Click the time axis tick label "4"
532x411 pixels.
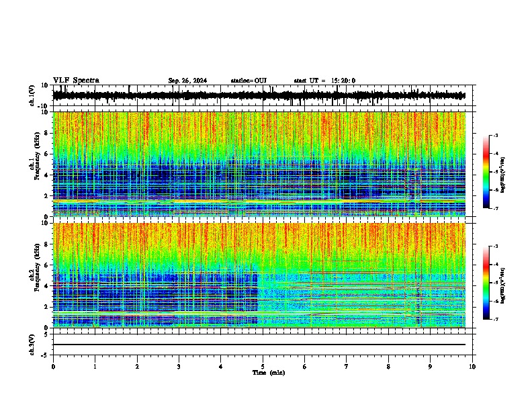[221, 367]
